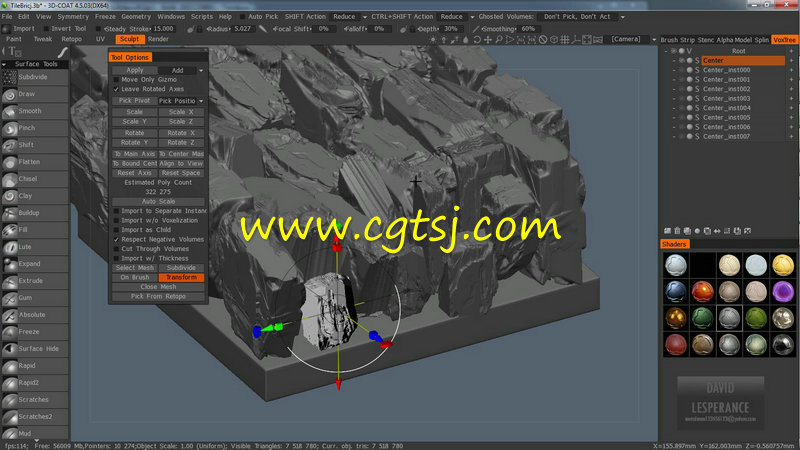The height and width of the screenshot is (450, 800).
Task: Select the Surface Hide tool
Action: click(35, 348)
